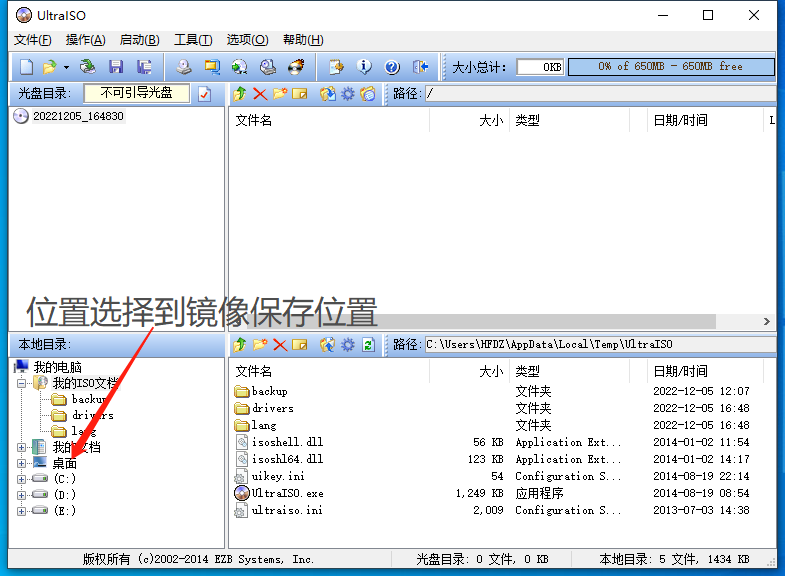Viewport: 785px width, 576px height.
Task: Click Extract icon in disc directory toolbar
Action: (x=328, y=94)
